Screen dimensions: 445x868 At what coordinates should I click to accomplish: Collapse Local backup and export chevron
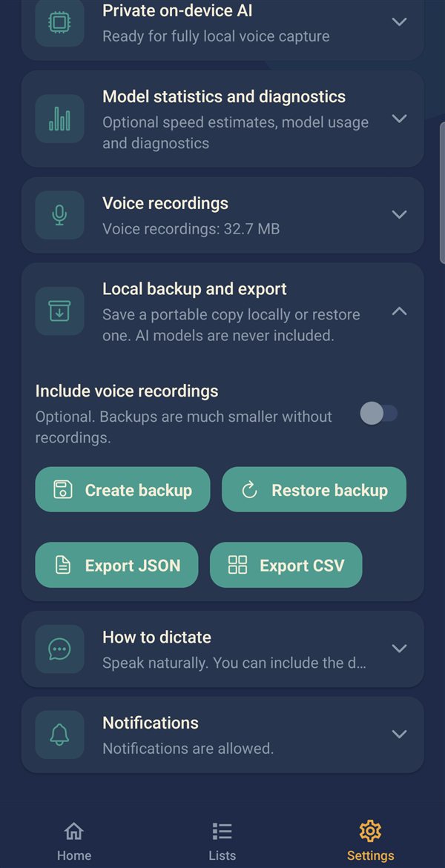pyautogui.click(x=400, y=311)
